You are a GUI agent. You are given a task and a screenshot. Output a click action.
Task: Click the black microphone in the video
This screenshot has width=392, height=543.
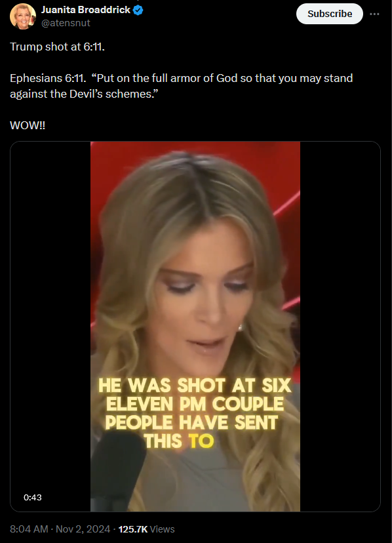pos(118,471)
